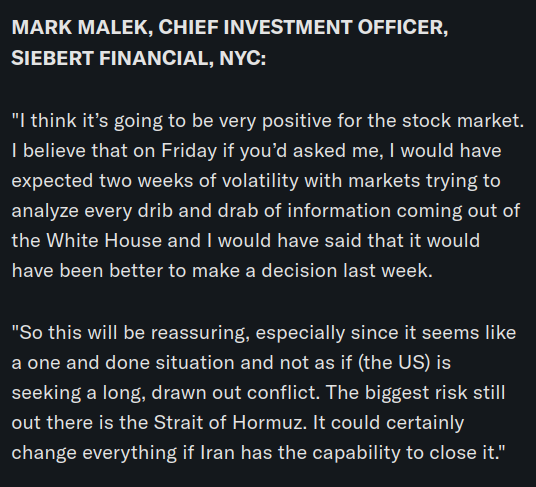The image size is (536, 487).
Task: Click the heading name MARK MALEK
Action: (80, 27)
